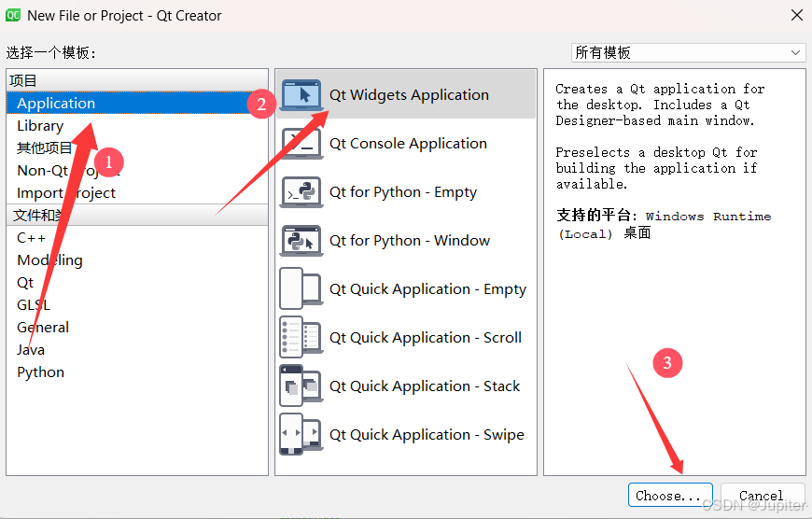Viewport: 812px width, 519px height.
Task: Select the Qt Widgets Application template icon
Action: [x=301, y=95]
